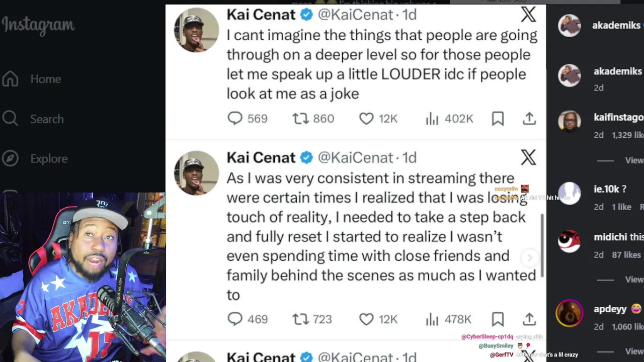Expand replies under kaifinstago comment
The image size is (644, 362).
pos(633,160)
